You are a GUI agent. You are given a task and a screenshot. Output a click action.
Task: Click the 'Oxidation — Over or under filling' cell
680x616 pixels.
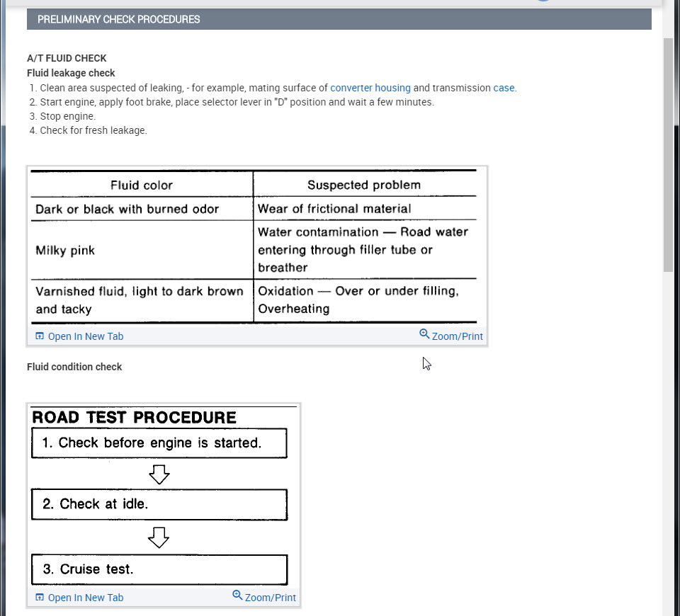365,300
